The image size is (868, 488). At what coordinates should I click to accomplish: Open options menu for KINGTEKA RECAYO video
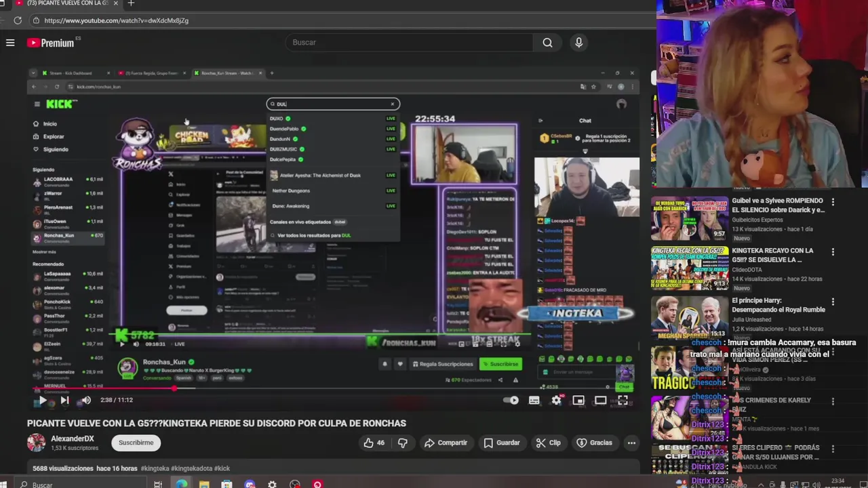pyautogui.click(x=833, y=251)
